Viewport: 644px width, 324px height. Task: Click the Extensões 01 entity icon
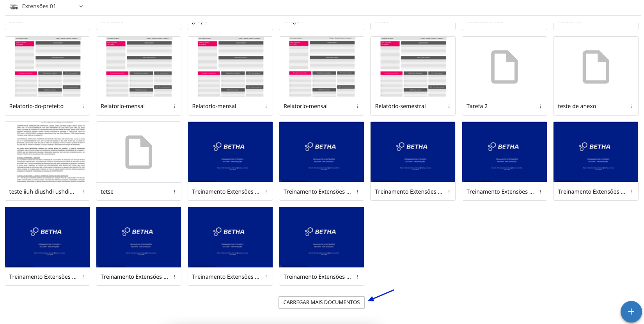(x=14, y=7)
